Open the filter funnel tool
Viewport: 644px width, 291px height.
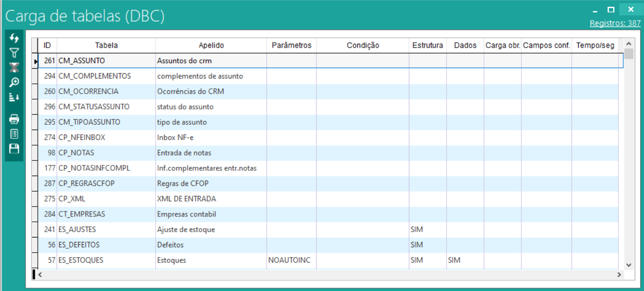[x=14, y=53]
